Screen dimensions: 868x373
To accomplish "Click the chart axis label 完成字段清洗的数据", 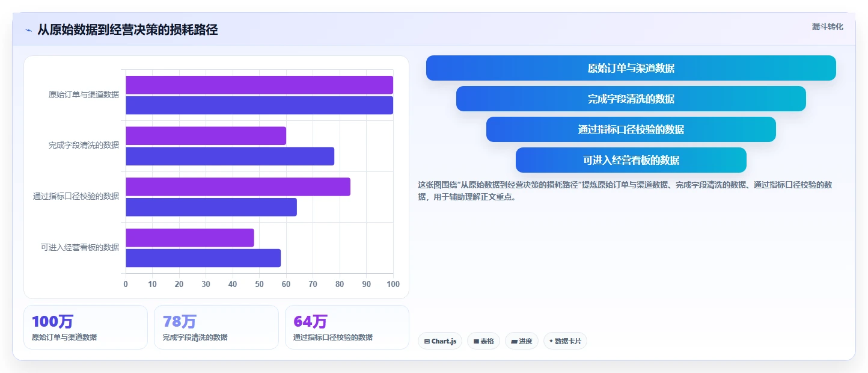I will click(x=84, y=146).
